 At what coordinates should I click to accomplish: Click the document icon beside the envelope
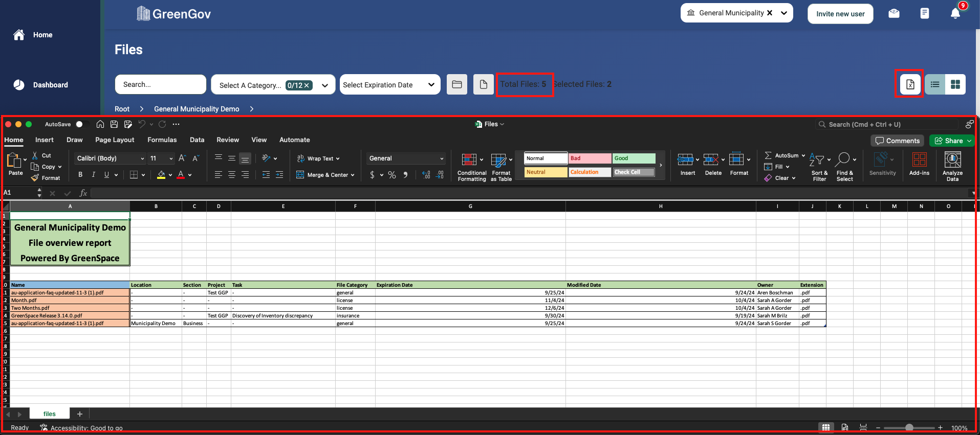click(x=924, y=13)
